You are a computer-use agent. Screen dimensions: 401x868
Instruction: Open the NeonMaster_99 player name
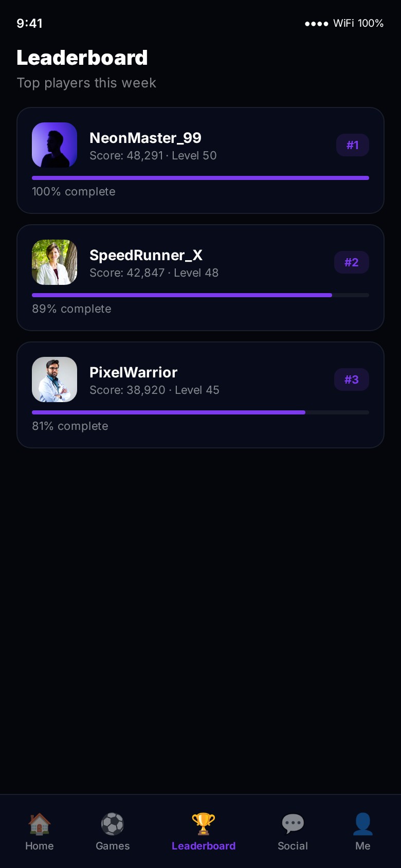point(145,138)
